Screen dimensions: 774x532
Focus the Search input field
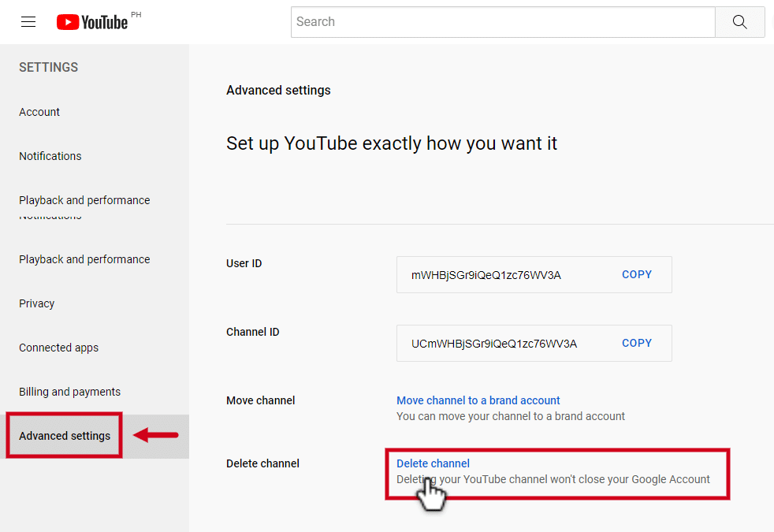coord(503,22)
